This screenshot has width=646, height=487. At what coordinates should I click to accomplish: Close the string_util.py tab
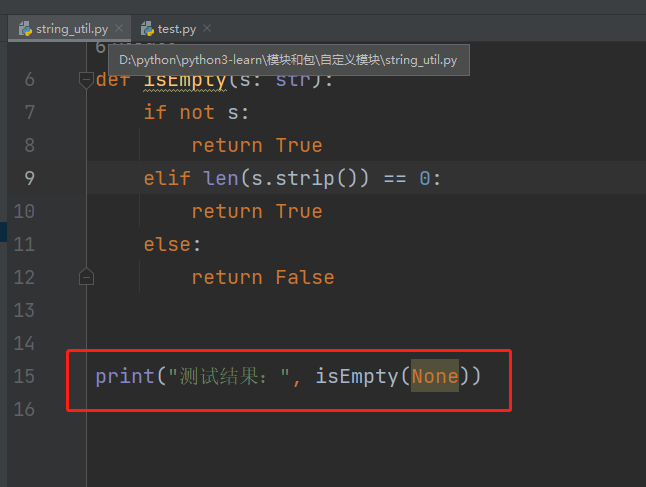point(119,29)
